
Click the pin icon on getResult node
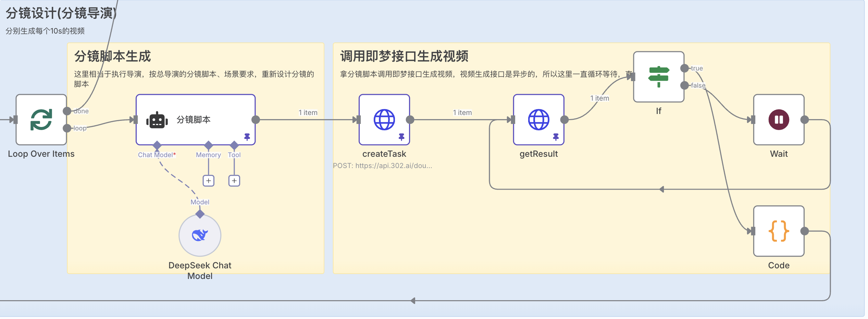click(556, 137)
